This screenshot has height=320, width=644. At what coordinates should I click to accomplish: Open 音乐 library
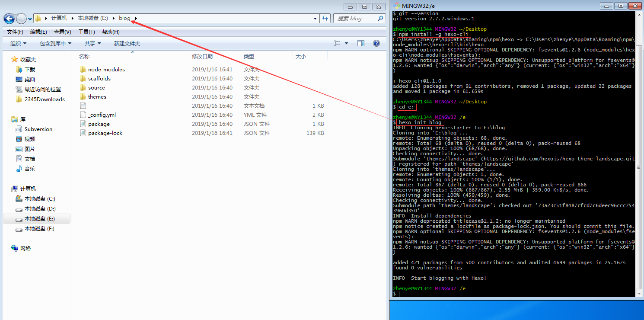coord(30,169)
